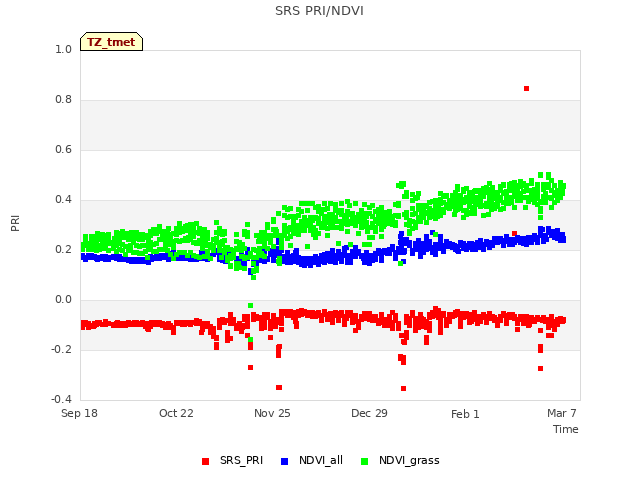Click the -0.4 y-axis value
The height and width of the screenshot is (480, 640).
click(61, 399)
